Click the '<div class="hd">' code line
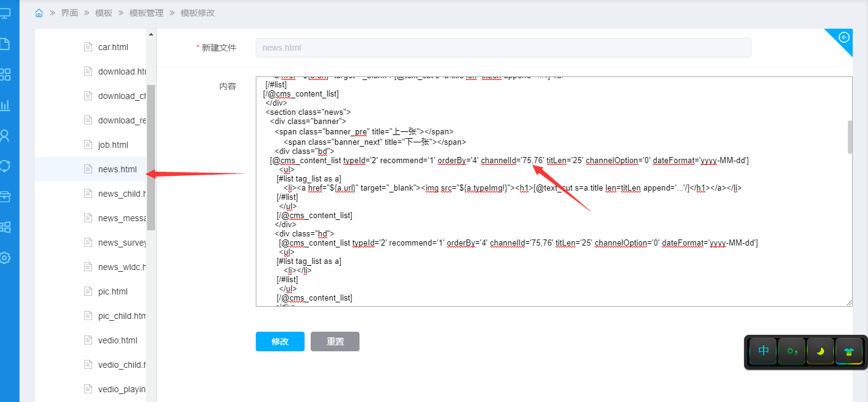 coord(304,233)
